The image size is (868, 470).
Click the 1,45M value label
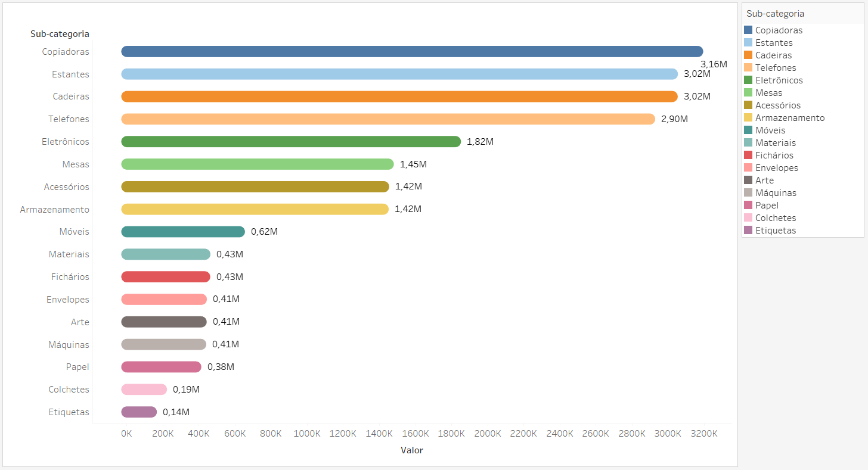[413, 164]
